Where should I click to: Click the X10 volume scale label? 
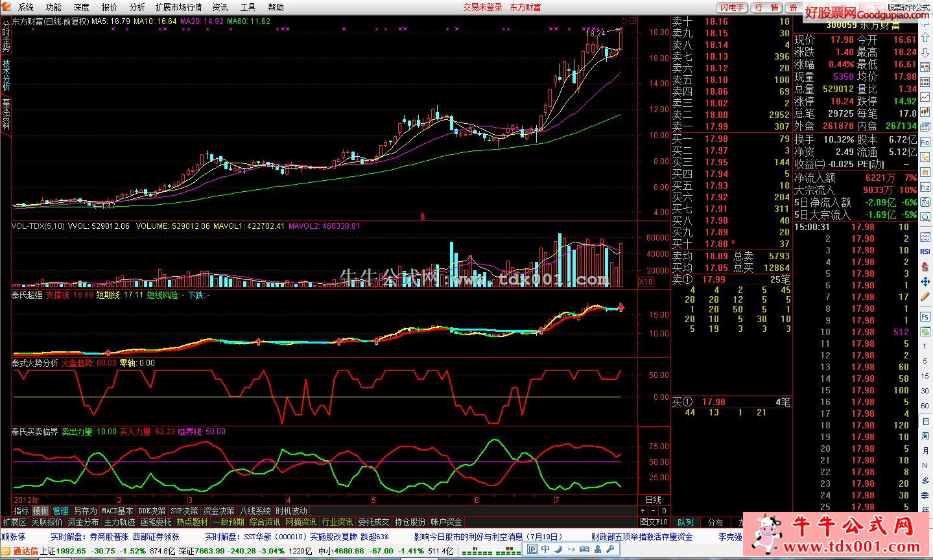tap(646, 281)
